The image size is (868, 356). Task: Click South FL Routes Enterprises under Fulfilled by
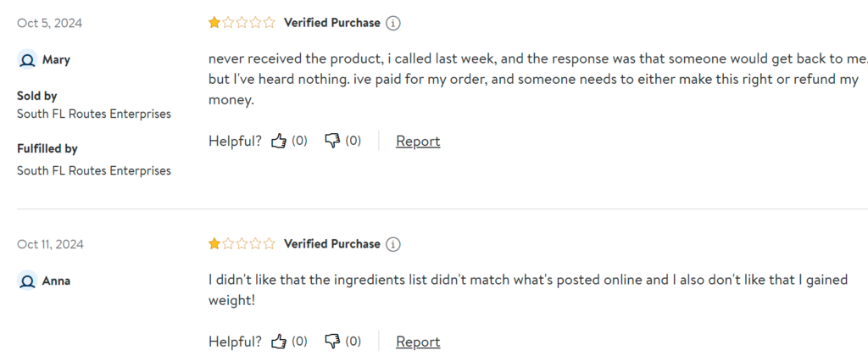[93, 170]
